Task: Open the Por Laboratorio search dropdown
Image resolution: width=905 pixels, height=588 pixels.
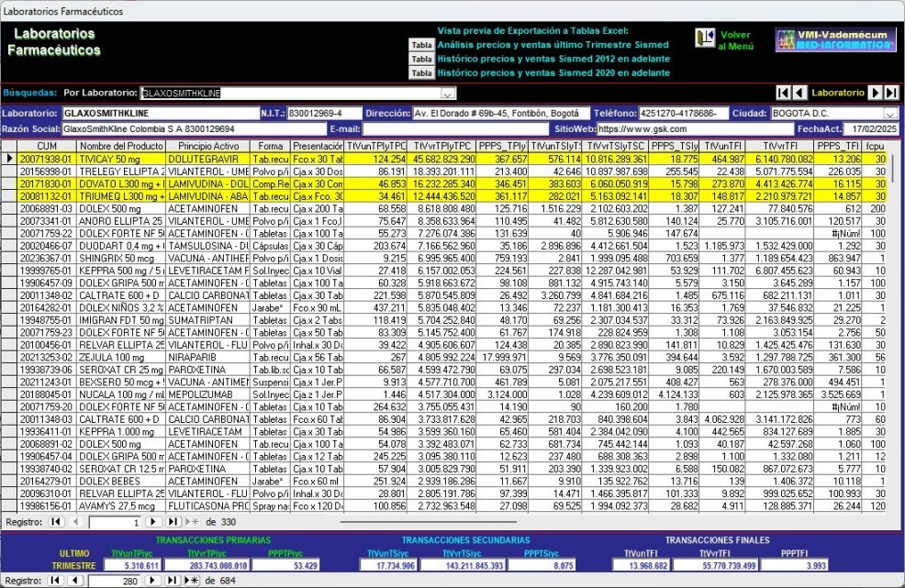Action: coord(448,93)
